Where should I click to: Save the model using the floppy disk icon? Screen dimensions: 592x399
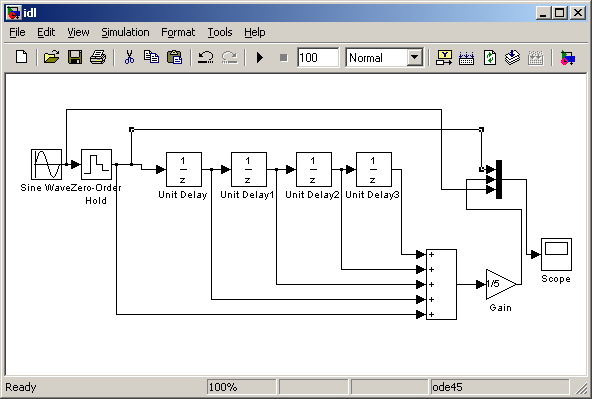75,58
